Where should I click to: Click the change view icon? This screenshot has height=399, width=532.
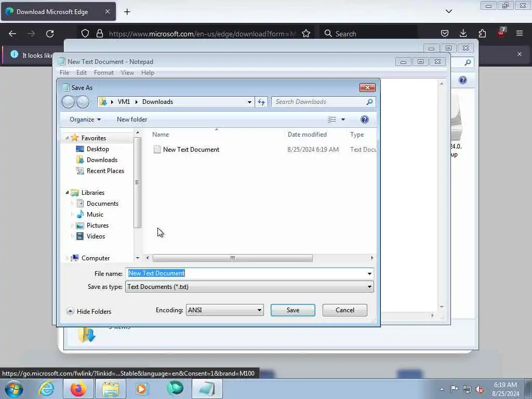(332, 119)
